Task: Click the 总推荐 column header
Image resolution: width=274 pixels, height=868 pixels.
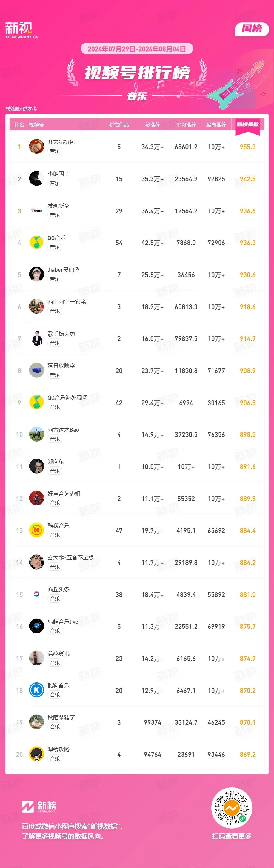Action: pyautogui.click(x=152, y=125)
